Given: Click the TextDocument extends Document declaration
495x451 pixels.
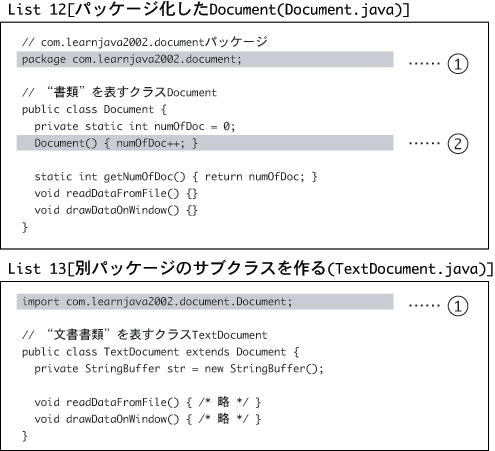Looking at the screenshot, I should [161, 352].
